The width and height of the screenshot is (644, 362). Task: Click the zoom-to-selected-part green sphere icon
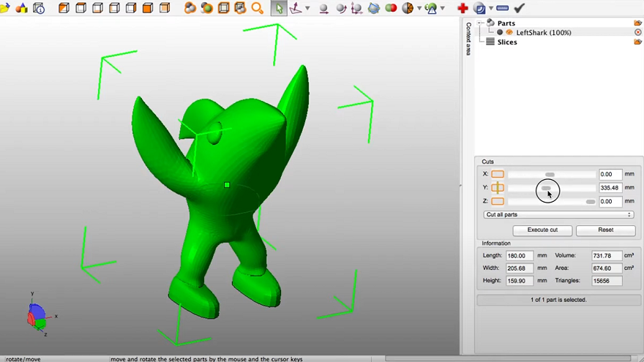click(x=206, y=8)
